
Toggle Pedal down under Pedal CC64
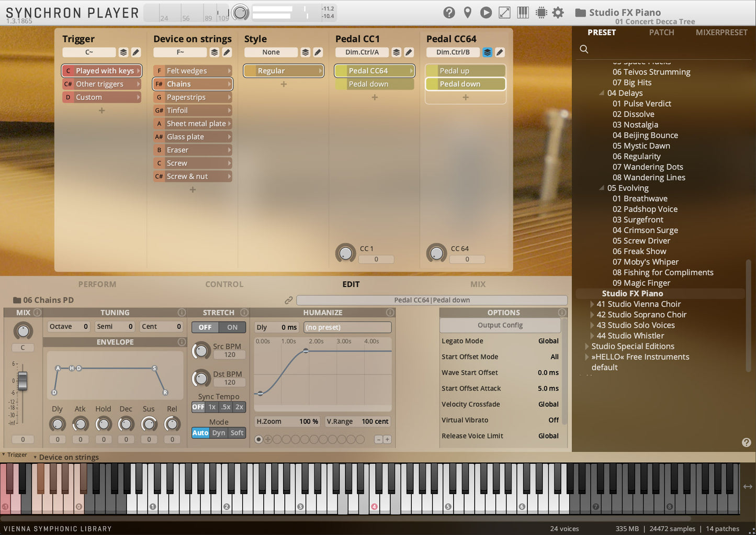tap(465, 84)
